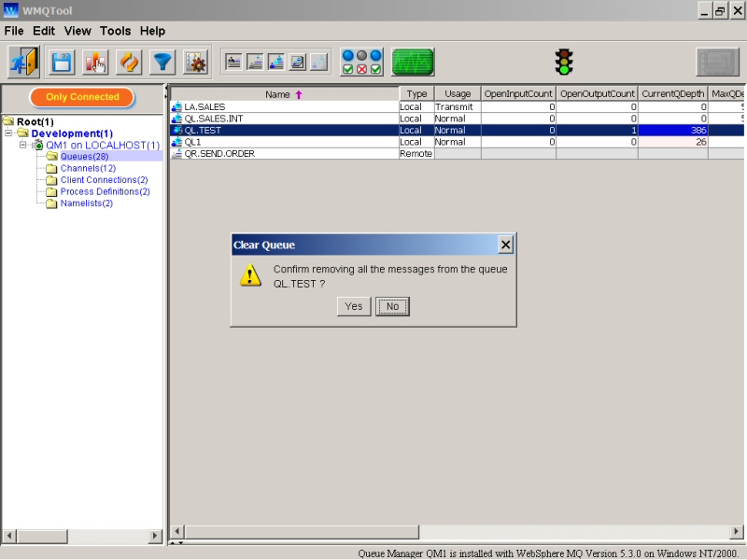Select the QL1 queue name
The image size is (747, 560).
192,142
